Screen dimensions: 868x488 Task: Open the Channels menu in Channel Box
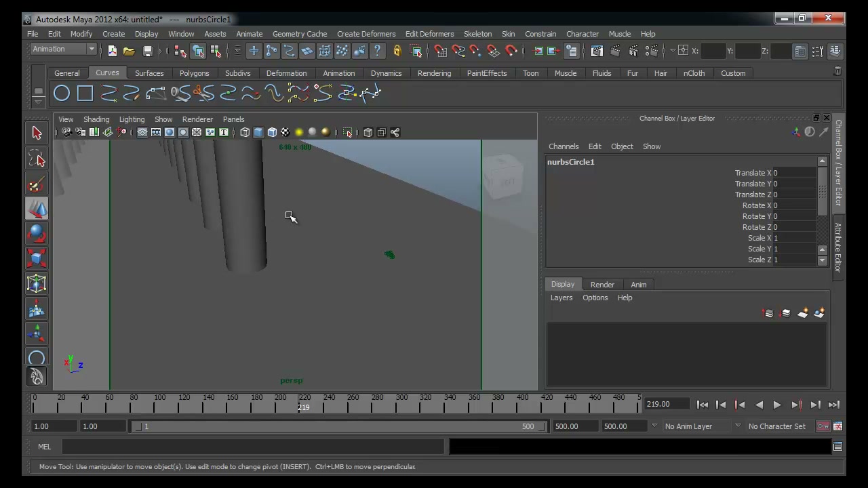[x=564, y=146]
